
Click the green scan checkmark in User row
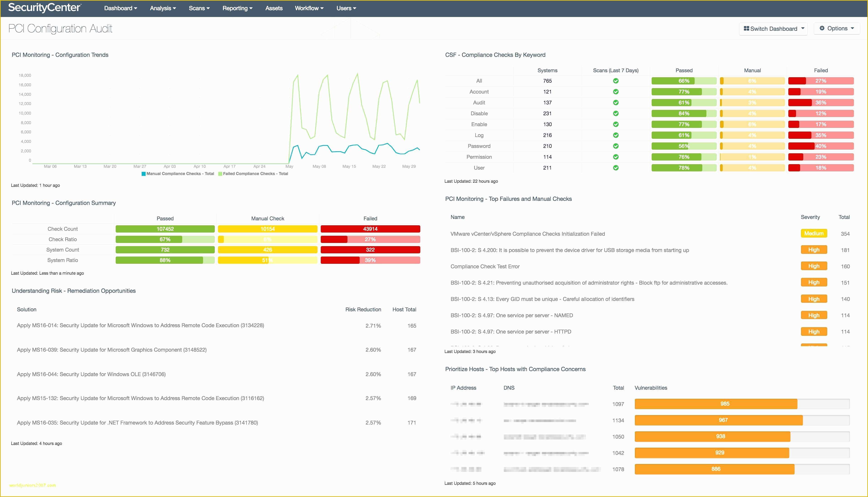click(615, 168)
